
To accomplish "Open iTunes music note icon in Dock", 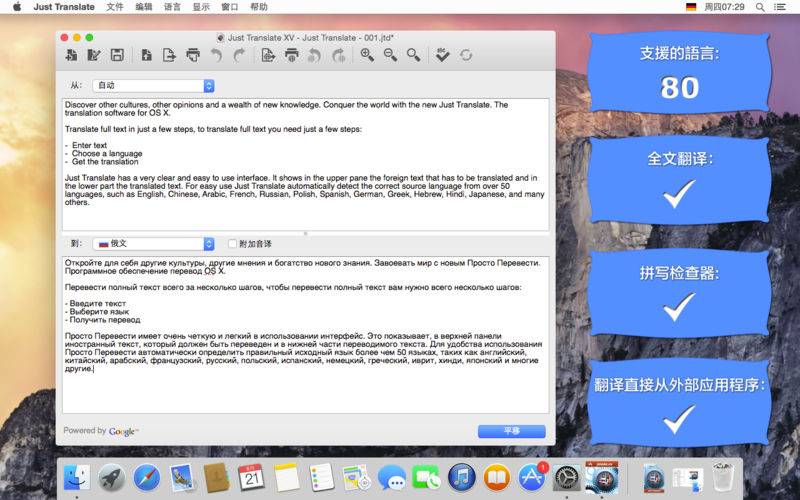I will tap(461, 478).
